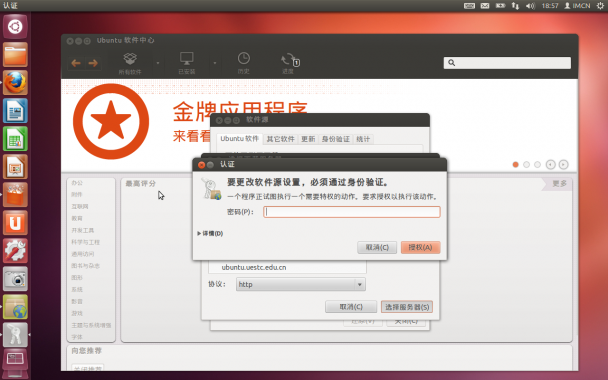Viewport: 608px width, 380px height.
Task: Launch LibreOffice Writer from the launcher
Action: pos(15,111)
